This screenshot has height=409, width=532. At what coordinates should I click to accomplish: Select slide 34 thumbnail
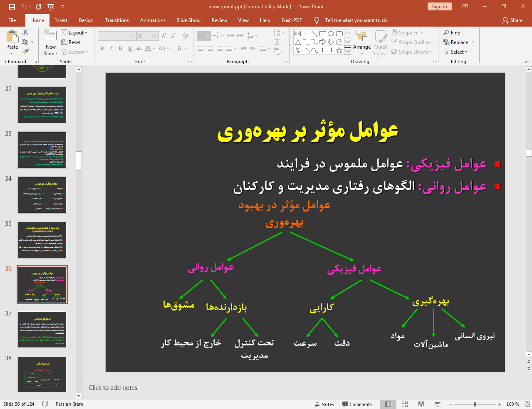click(42, 195)
